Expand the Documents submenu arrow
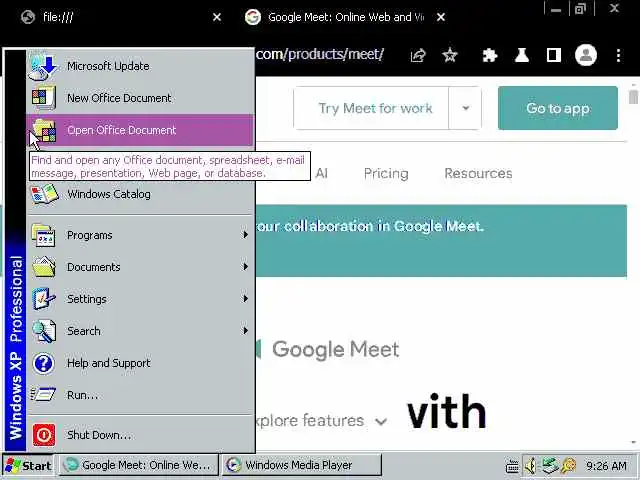Screen dimensions: 640x480 pos(245,267)
